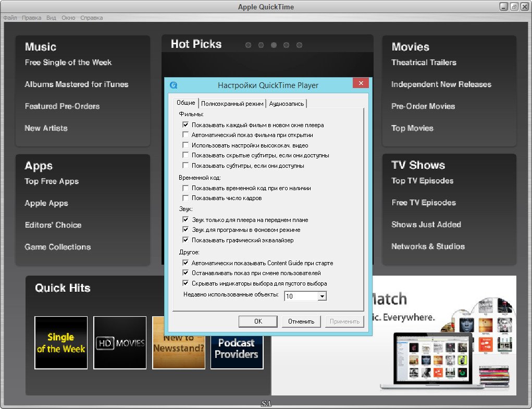Open Shows Just Added link

(x=426, y=224)
